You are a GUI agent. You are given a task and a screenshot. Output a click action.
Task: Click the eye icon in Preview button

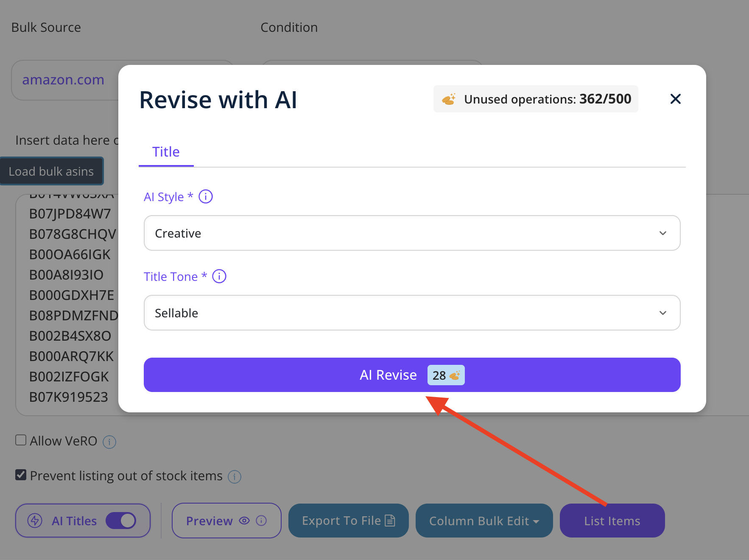(244, 521)
